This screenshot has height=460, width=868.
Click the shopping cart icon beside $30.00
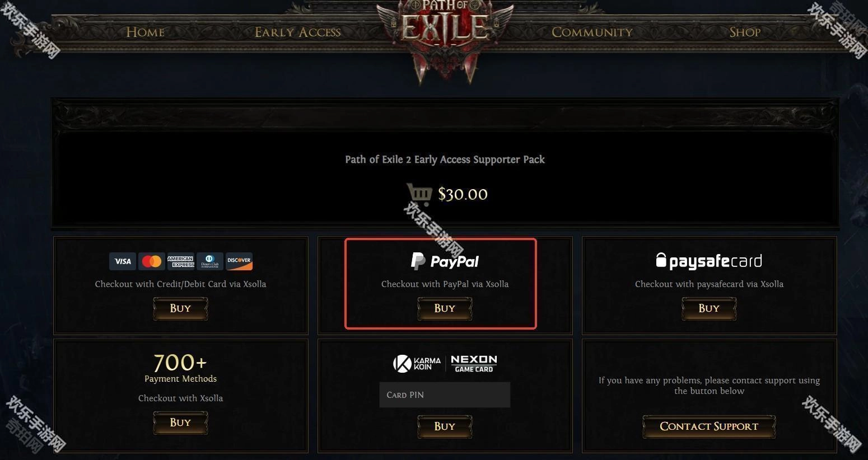[419, 194]
